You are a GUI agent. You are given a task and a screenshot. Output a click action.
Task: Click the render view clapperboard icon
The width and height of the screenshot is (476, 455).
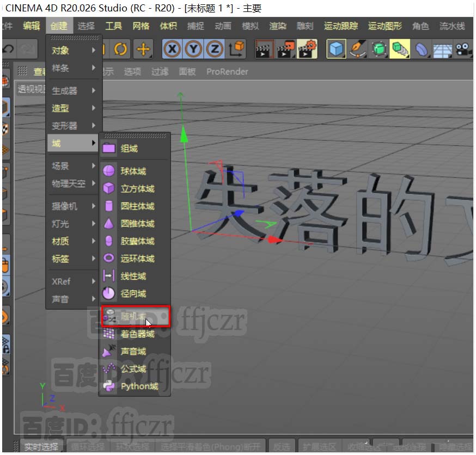point(265,50)
